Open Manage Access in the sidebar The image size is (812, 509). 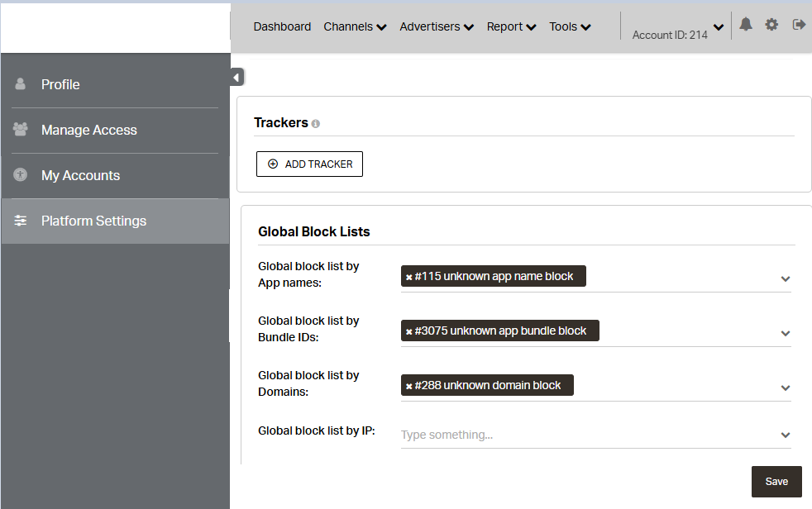pyautogui.click(x=88, y=130)
